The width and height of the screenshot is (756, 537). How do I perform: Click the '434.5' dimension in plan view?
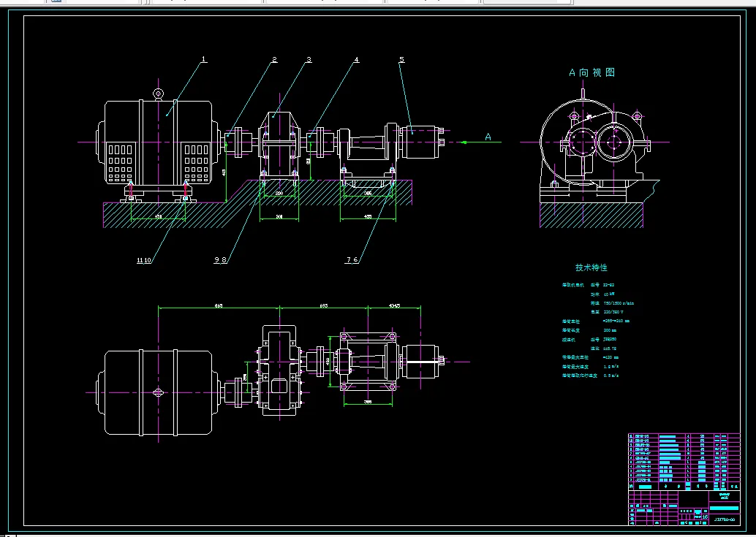[394, 306]
